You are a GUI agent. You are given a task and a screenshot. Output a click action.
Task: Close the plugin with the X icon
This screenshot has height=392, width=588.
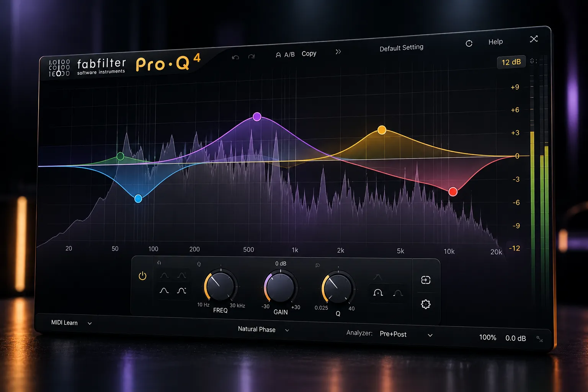click(x=534, y=39)
